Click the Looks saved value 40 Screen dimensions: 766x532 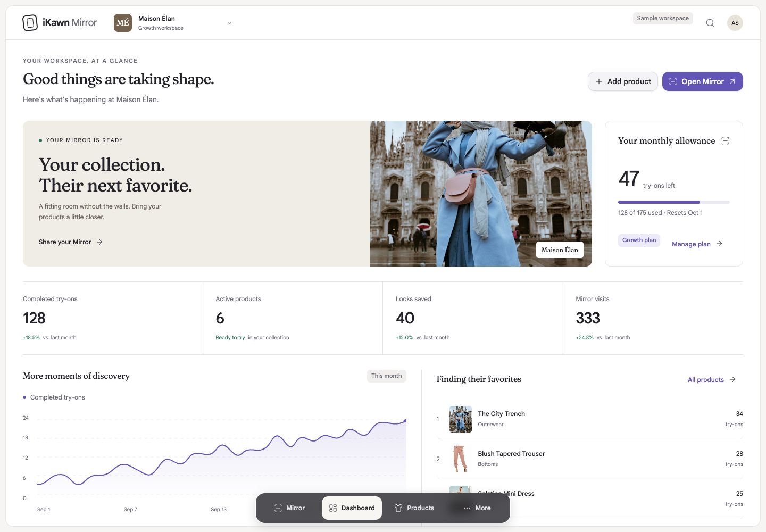(x=405, y=318)
